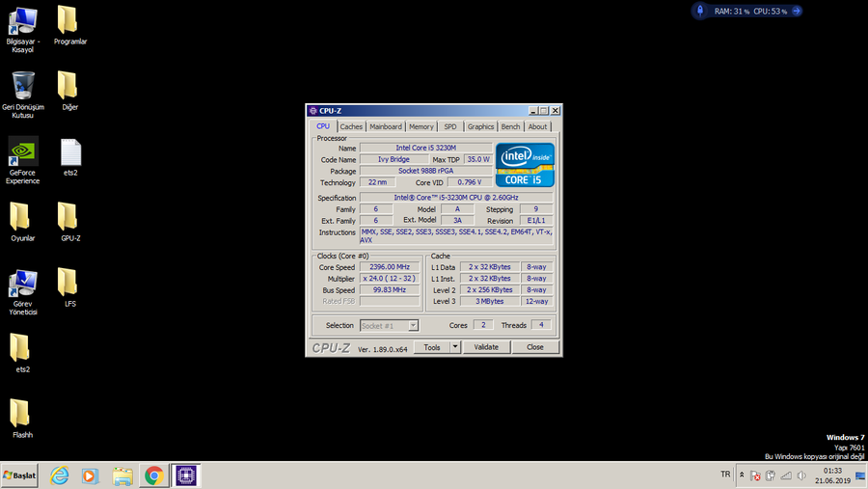Click the arrow icon in RAM/CPU widget
868x489 pixels.
click(797, 11)
